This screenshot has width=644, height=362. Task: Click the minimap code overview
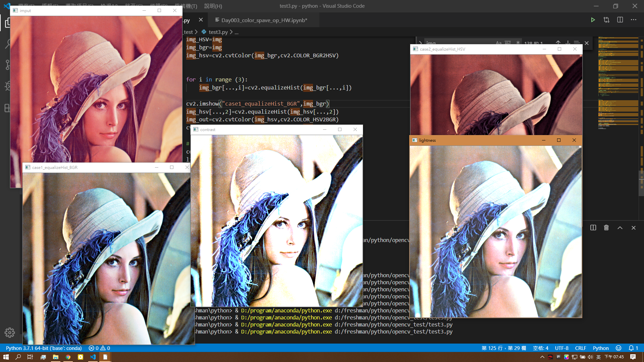tap(618, 83)
